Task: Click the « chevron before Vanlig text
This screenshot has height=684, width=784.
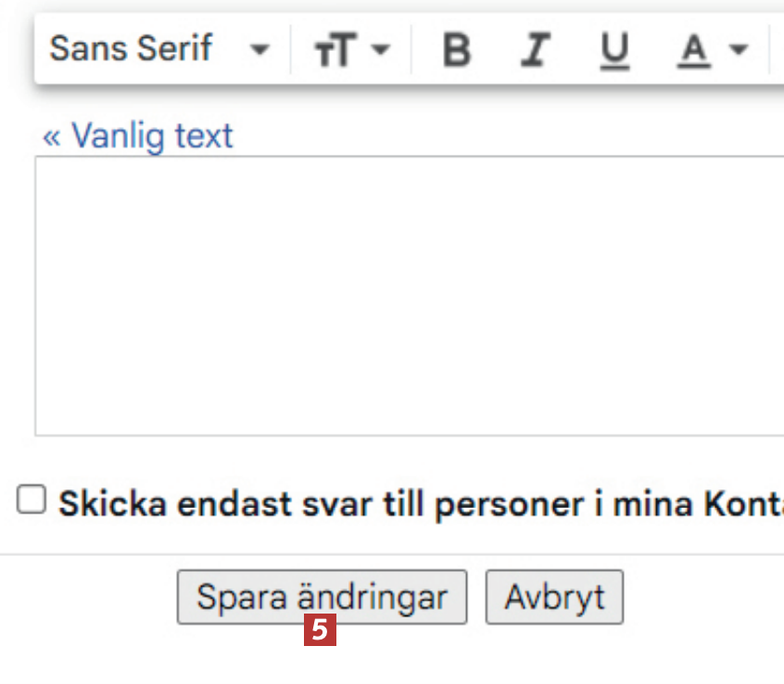Action: tap(51, 136)
